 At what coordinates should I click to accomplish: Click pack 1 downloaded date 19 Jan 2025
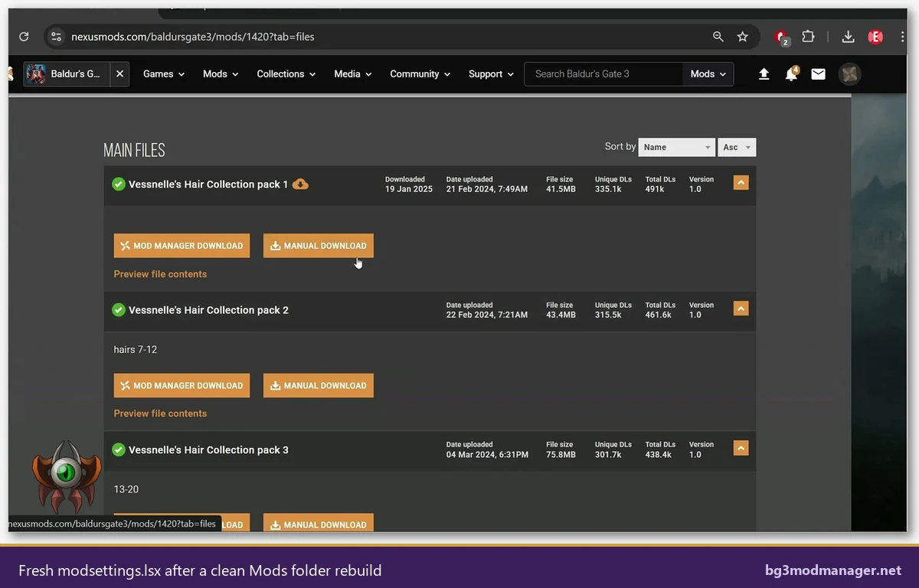coord(408,189)
